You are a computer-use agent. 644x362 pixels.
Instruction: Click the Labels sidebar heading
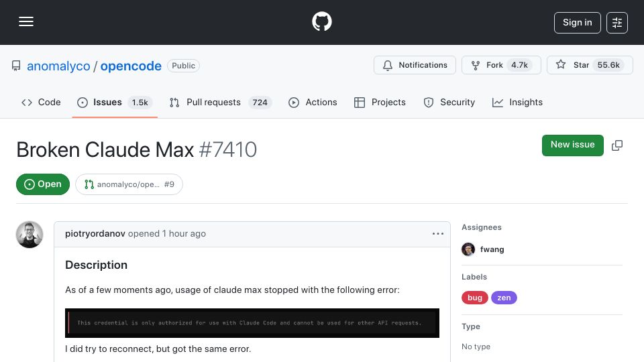[x=474, y=277]
